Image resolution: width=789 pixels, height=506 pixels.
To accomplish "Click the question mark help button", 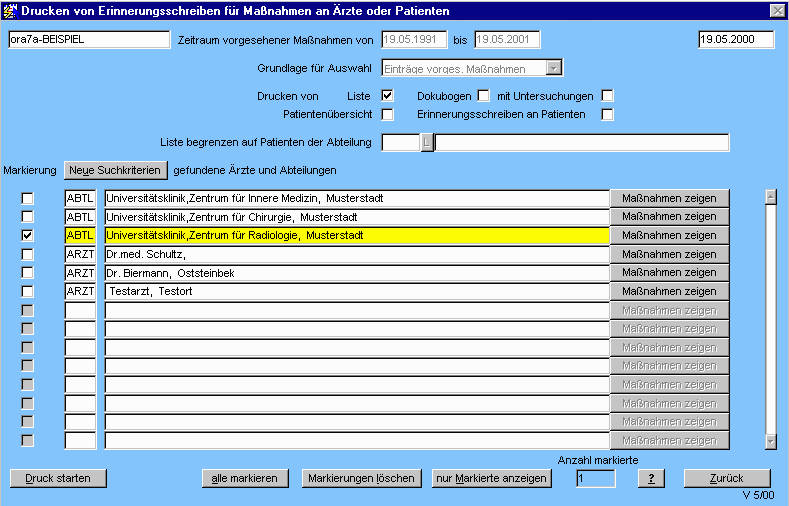I will coord(651,478).
